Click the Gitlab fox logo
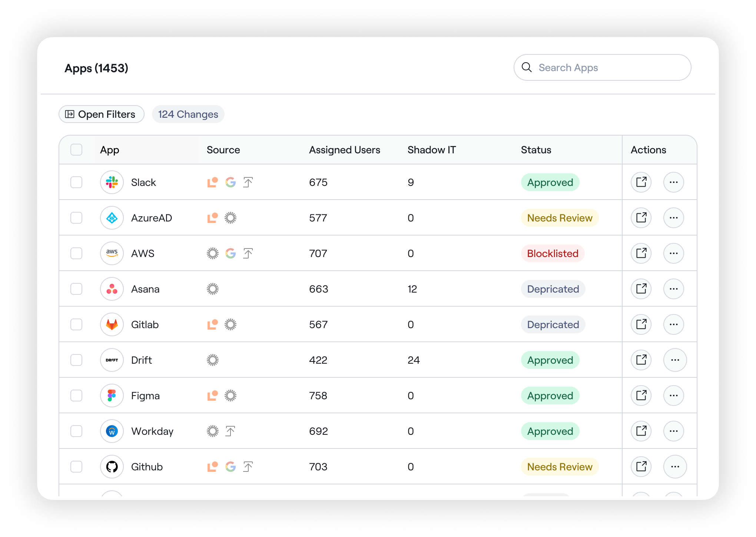The width and height of the screenshot is (756, 537). point(112,324)
